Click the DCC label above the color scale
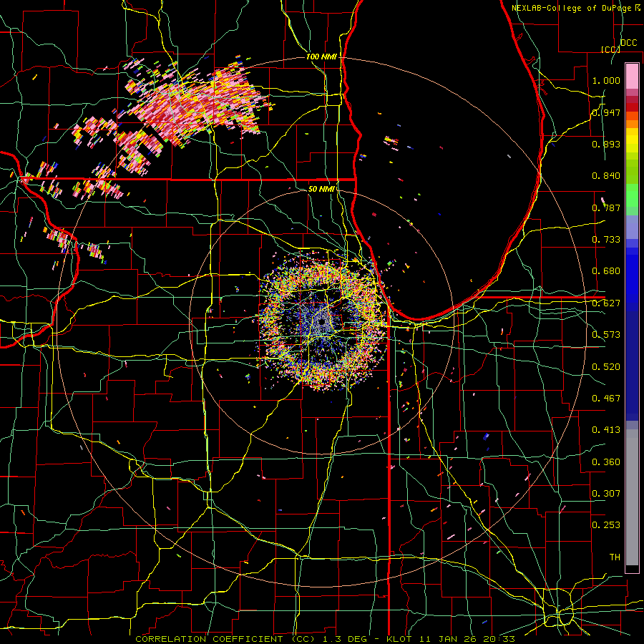 628,43
